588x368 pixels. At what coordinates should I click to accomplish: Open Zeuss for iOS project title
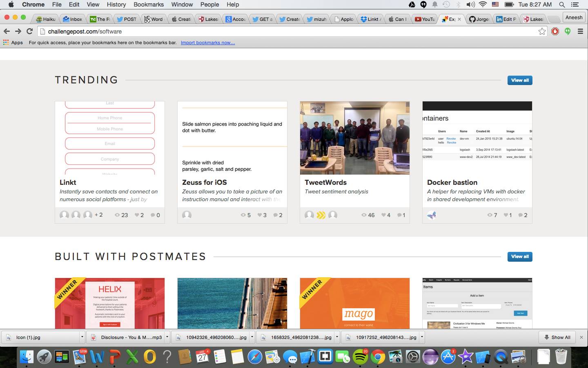click(x=204, y=182)
